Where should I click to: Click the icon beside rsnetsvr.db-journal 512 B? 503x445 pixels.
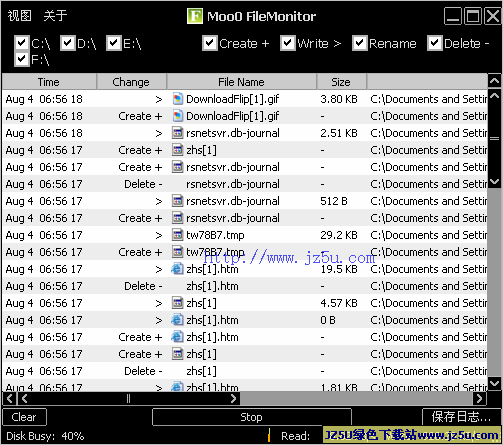point(178,201)
